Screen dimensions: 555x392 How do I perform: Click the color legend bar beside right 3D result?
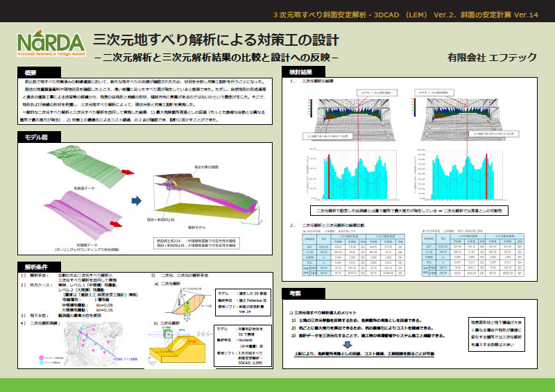[413, 108]
